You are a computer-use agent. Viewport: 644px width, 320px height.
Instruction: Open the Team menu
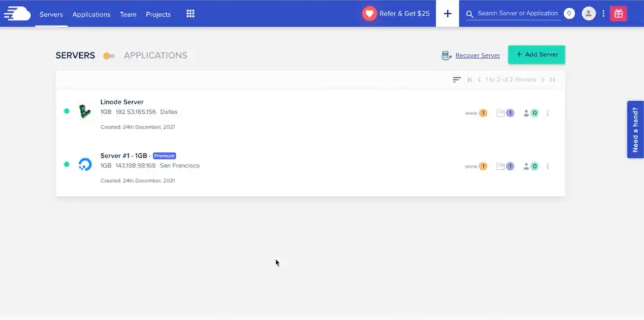(x=128, y=14)
